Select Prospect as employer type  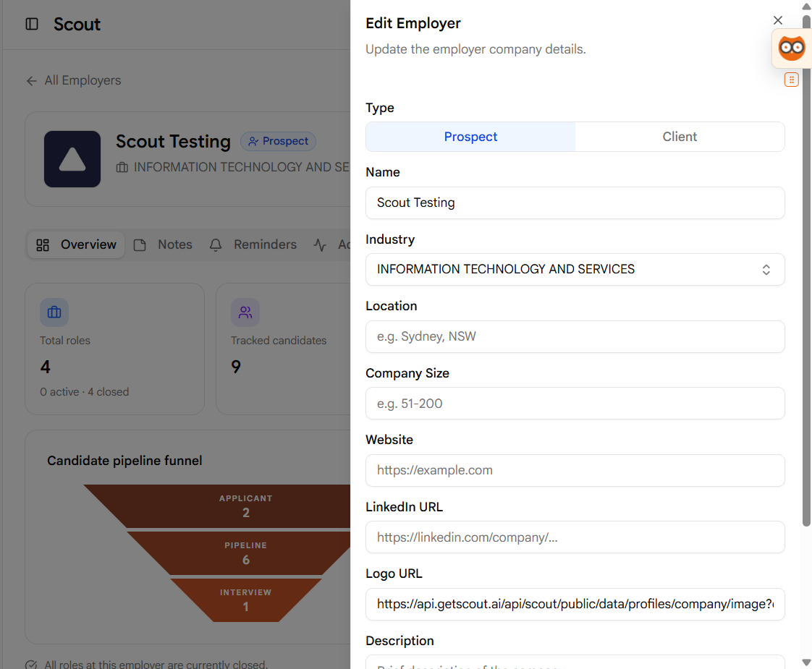coord(470,137)
